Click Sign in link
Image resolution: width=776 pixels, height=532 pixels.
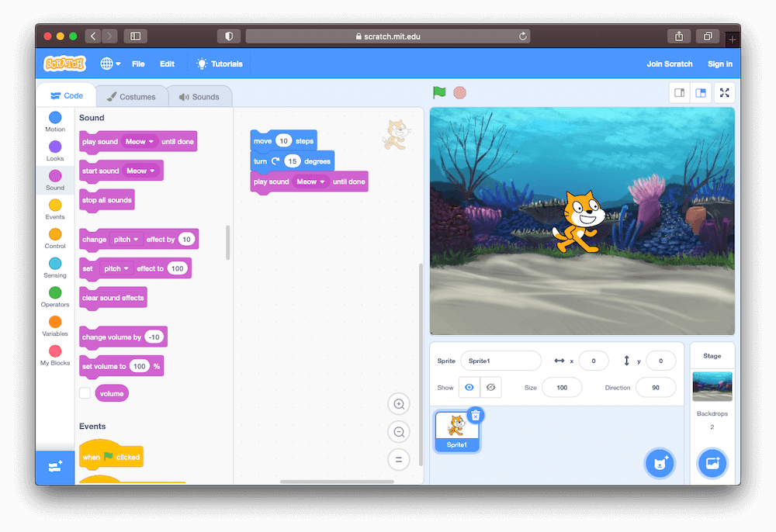(719, 64)
